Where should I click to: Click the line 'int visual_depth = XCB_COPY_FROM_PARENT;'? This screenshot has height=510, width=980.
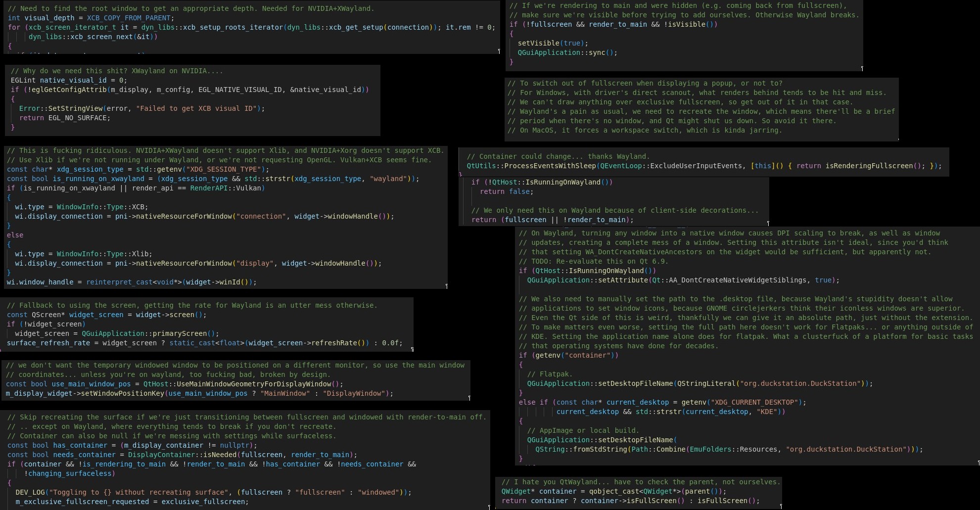(x=91, y=18)
